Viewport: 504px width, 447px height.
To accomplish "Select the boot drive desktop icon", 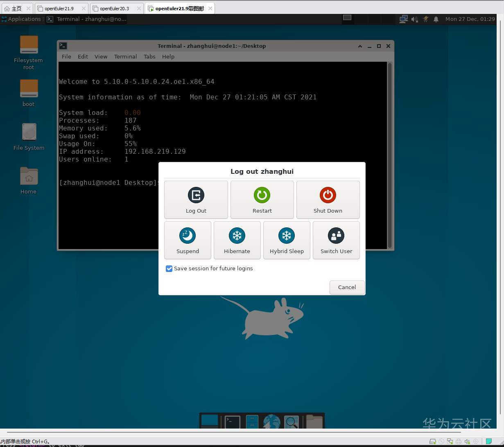I will point(29,93).
